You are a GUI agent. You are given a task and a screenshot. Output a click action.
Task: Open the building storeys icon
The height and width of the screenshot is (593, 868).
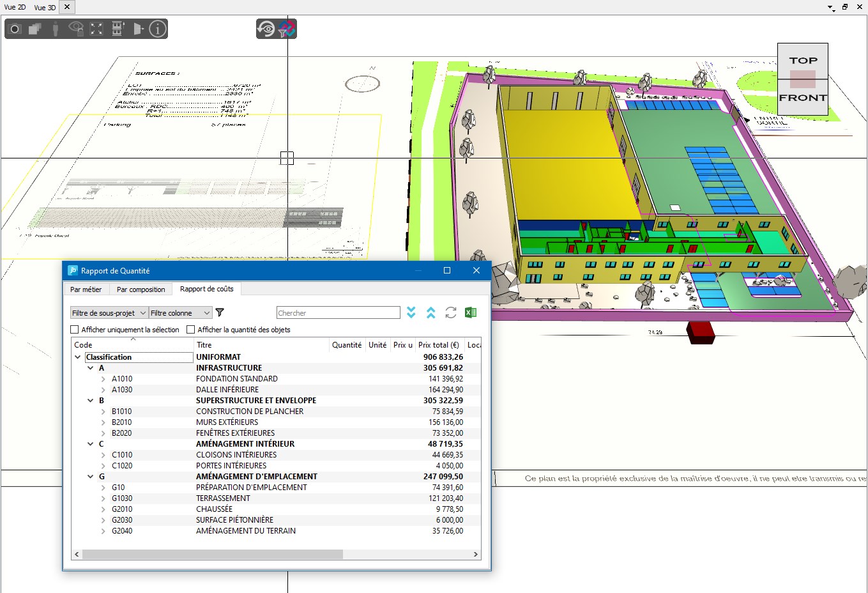point(118,29)
